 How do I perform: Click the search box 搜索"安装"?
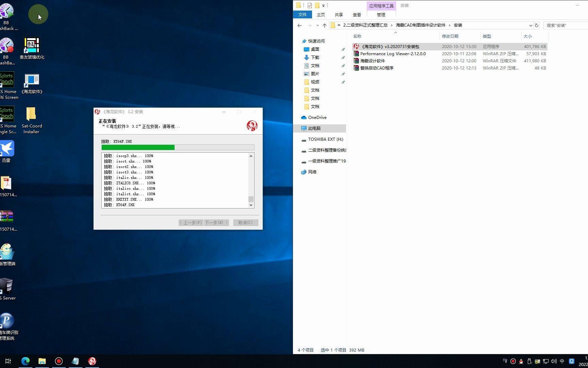pyautogui.click(x=566, y=25)
